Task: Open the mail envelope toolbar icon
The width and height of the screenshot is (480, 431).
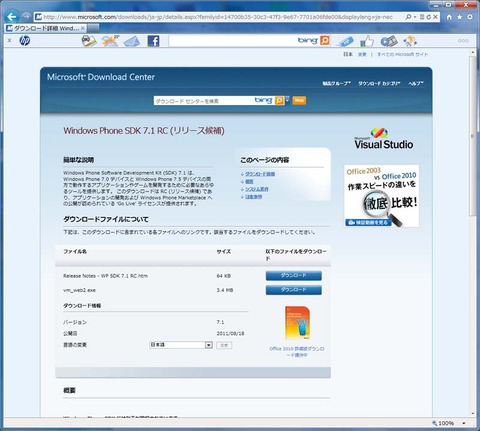Action: click(x=132, y=41)
